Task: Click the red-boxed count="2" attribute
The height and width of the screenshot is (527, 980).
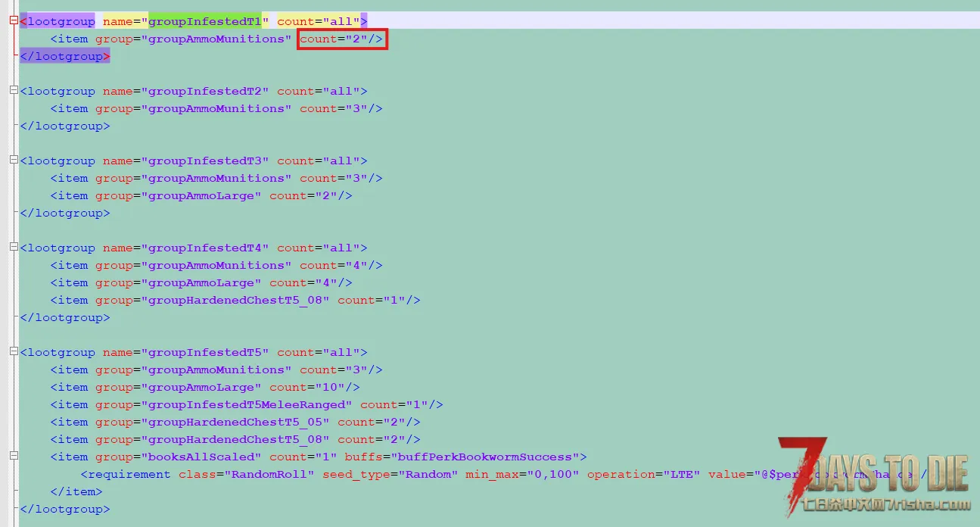Action: tap(342, 39)
